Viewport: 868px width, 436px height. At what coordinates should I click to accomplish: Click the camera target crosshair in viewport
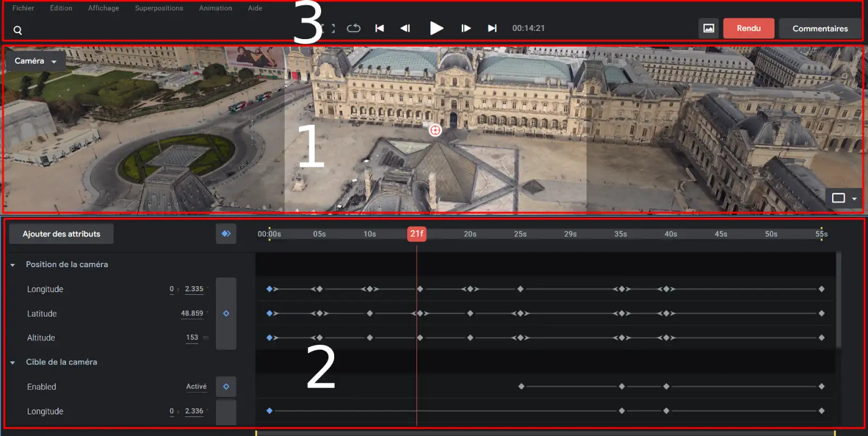tap(435, 130)
